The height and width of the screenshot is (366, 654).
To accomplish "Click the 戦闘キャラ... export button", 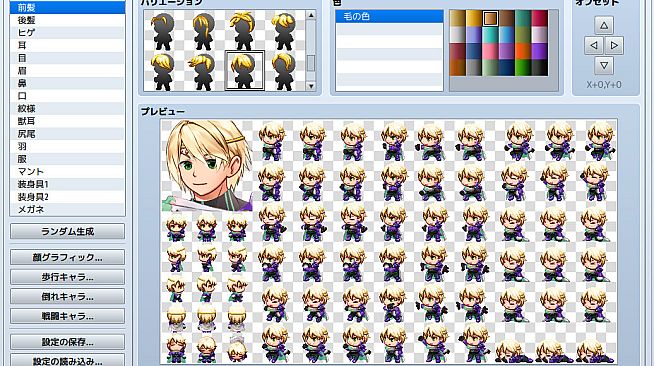I will pos(67,316).
